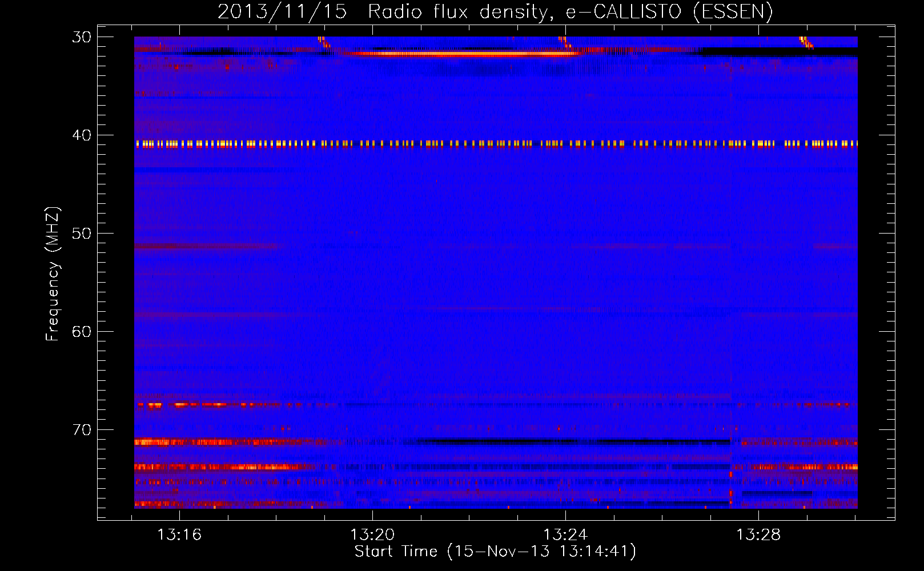924x571 pixels.
Task: Click the 60 frequency tick label
Action: (82, 332)
